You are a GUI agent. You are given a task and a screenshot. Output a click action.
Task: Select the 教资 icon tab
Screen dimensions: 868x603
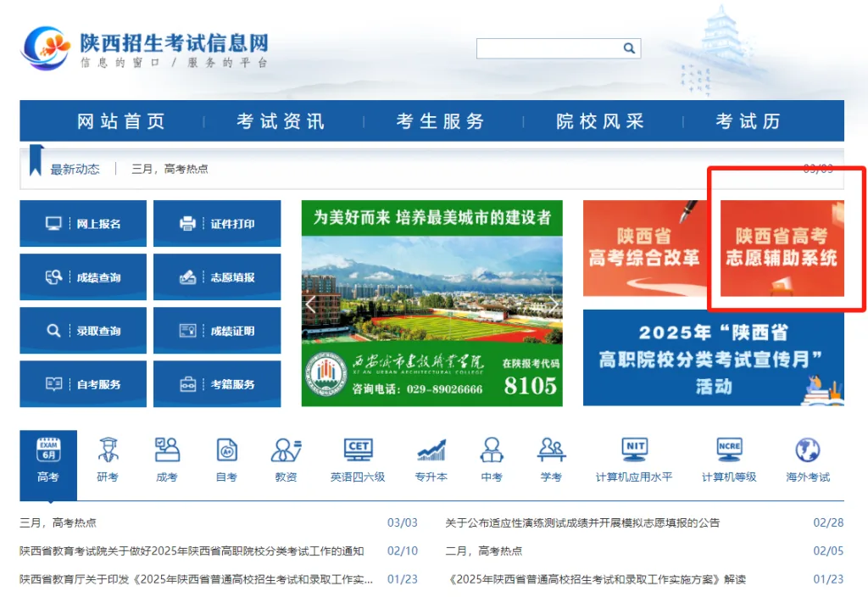[x=287, y=460]
